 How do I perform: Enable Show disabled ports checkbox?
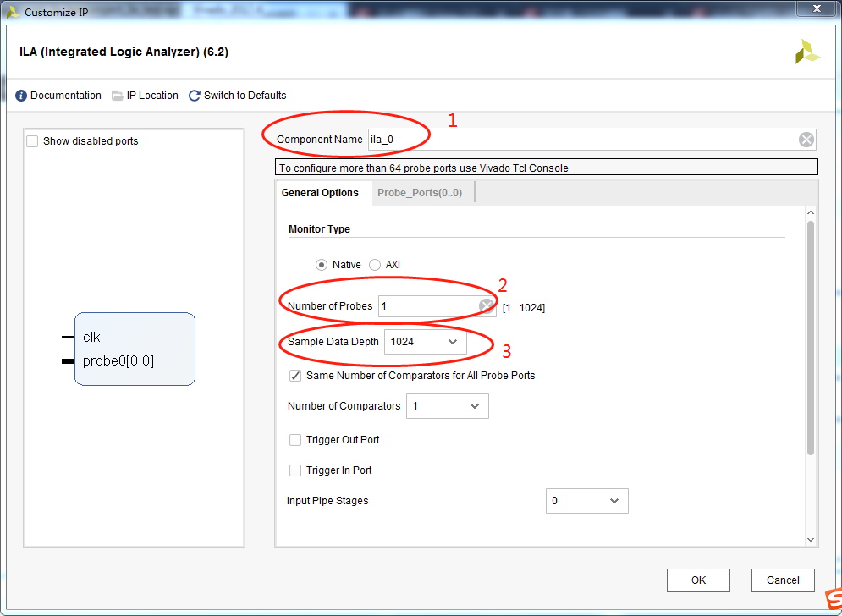click(33, 141)
